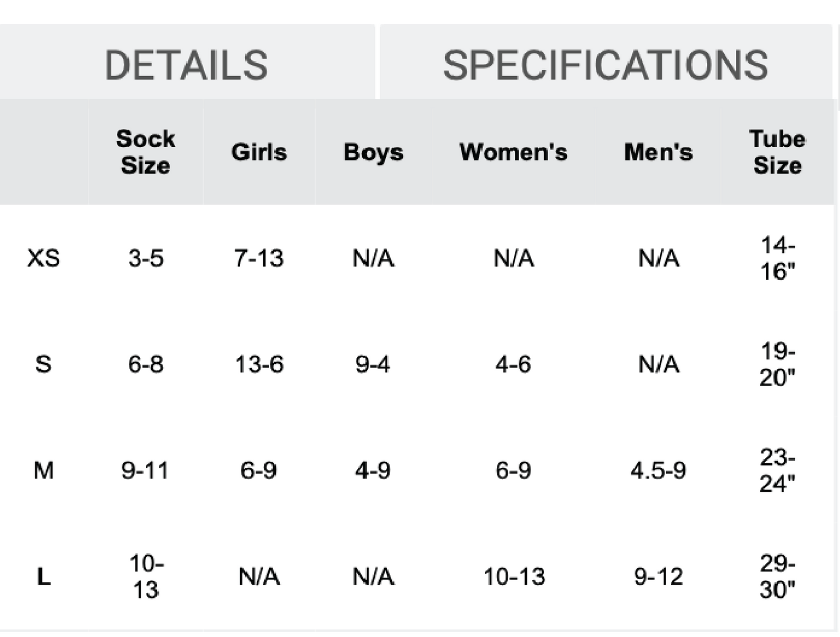Image resolution: width=840 pixels, height=637 pixels.
Task: Click the Girls column header
Action: click(x=259, y=152)
